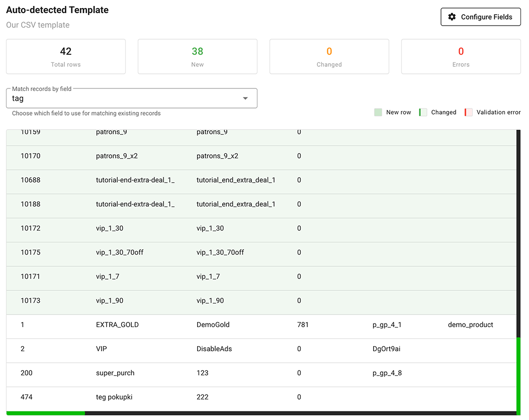Click the Changed 0 stat card
529x420 pixels.
pyautogui.click(x=329, y=57)
